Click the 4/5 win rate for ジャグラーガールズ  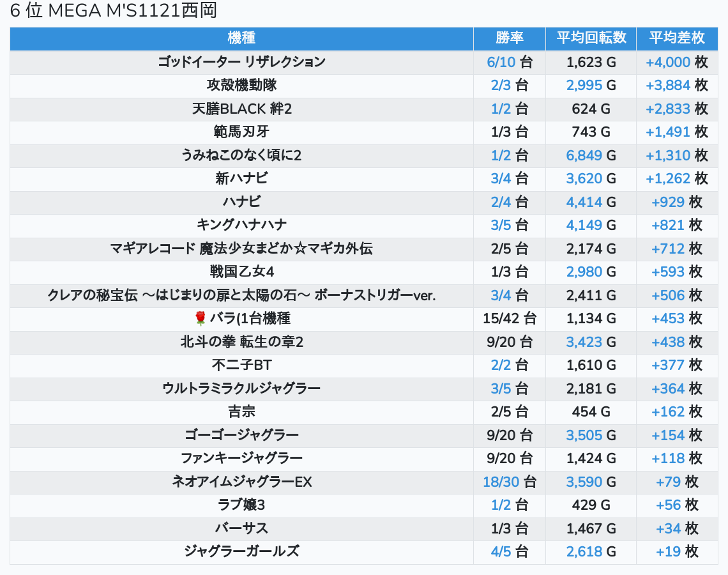pos(501,551)
